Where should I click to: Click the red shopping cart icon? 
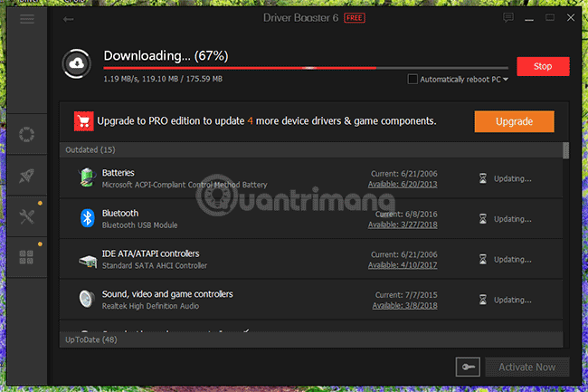(x=83, y=121)
